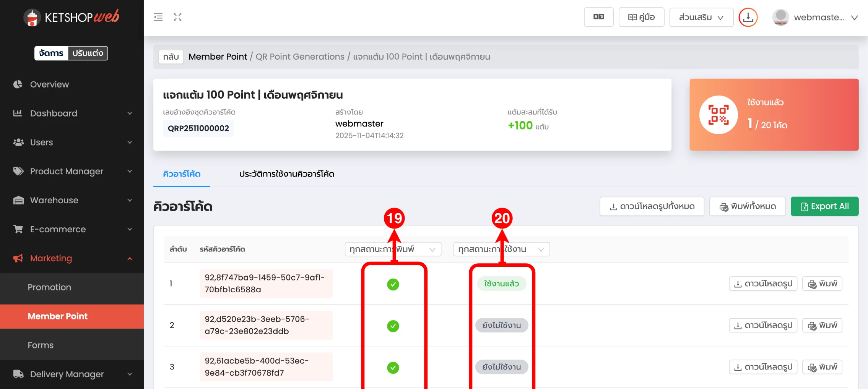This screenshot has width=868, height=389.
Task: Click green check icon in row 1
Action: [x=393, y=284]
